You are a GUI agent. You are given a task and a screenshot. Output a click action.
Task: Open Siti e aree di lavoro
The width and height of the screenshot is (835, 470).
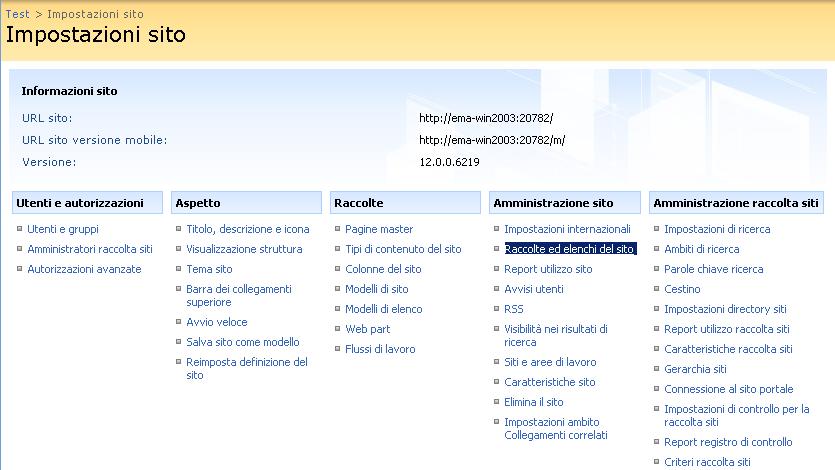point(550,362)
